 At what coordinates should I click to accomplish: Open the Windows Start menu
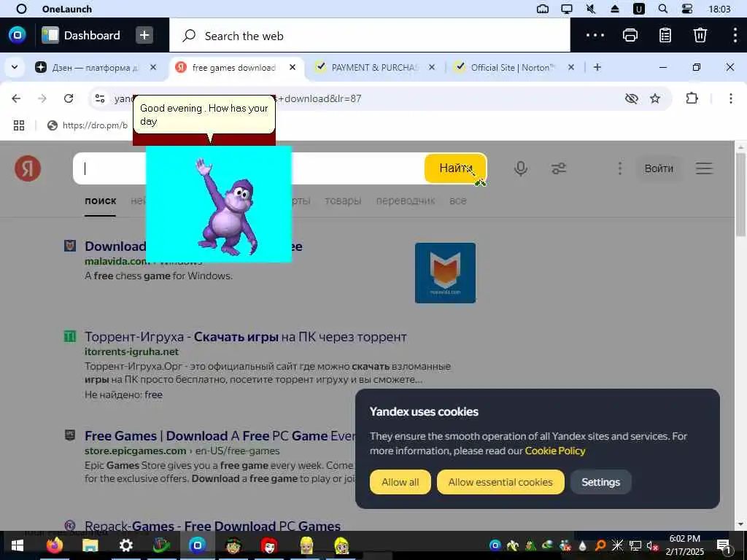click(x=18, y=545)
